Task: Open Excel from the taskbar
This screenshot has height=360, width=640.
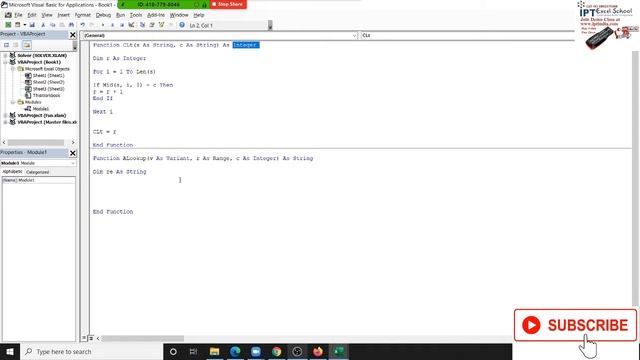Action: pos(339,351)
